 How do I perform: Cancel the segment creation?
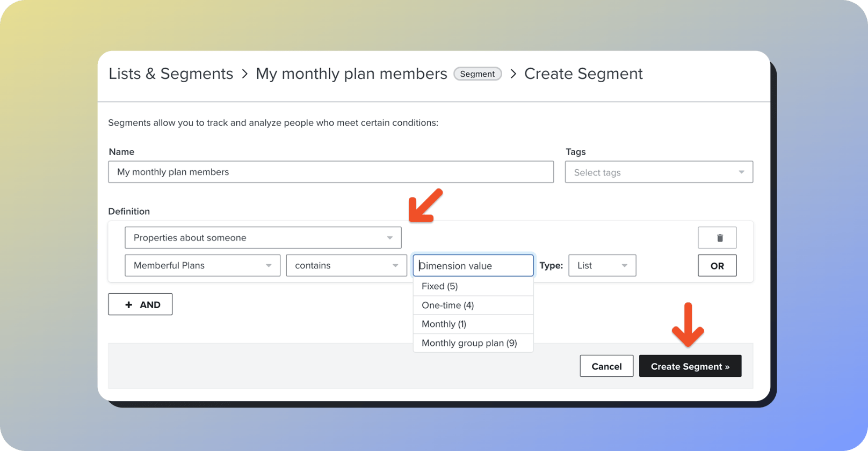pyautogui.click(x=606, y=366)
